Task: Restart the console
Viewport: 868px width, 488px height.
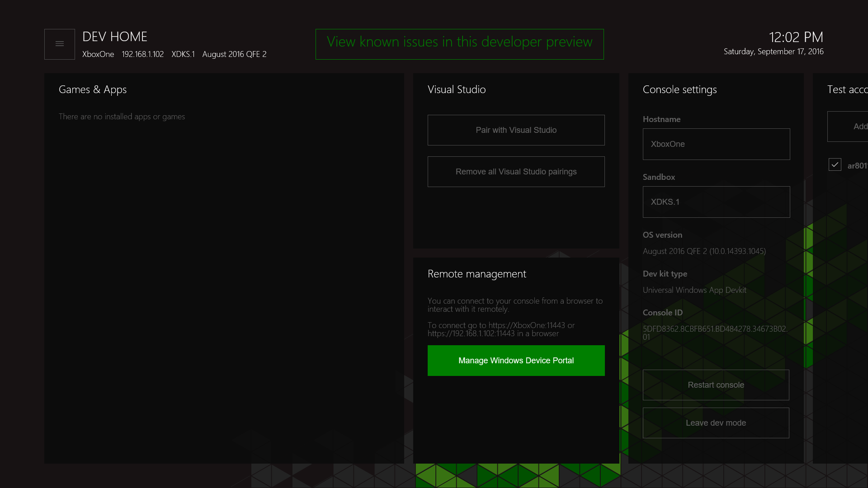Action: pos(716,385)
